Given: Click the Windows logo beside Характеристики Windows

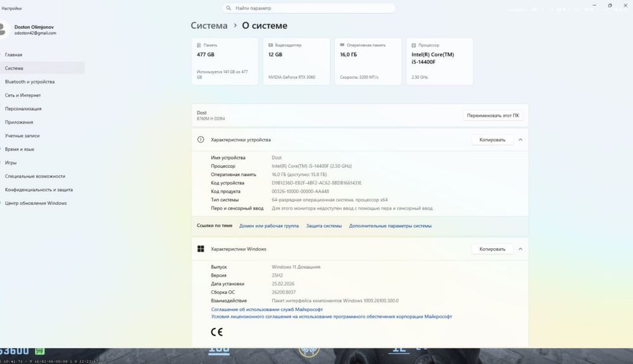Looking at the screenshot, I should 201,249.
